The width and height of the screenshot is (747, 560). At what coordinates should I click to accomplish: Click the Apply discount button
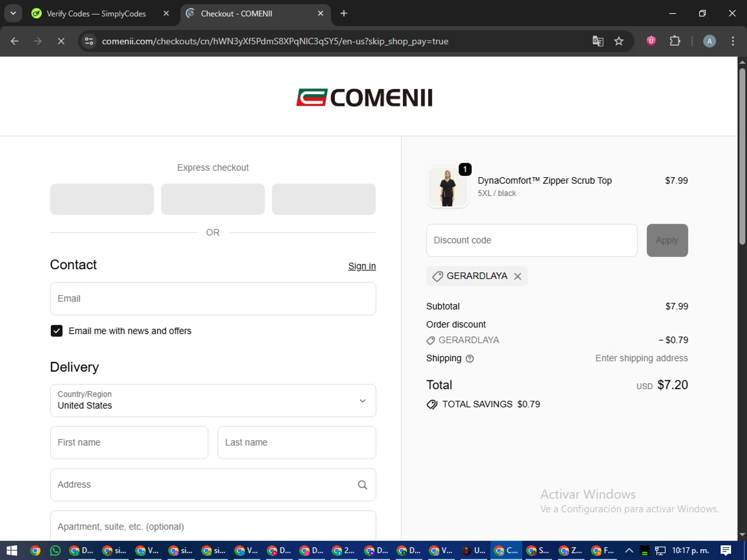667,240
